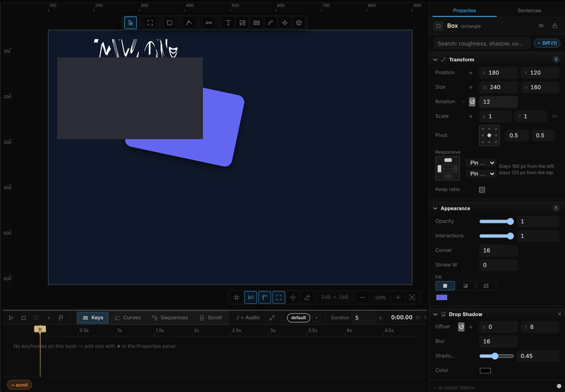Adjust the Interactions slider
This screenshot has height=392, width=565.
[x=496, y=236]
